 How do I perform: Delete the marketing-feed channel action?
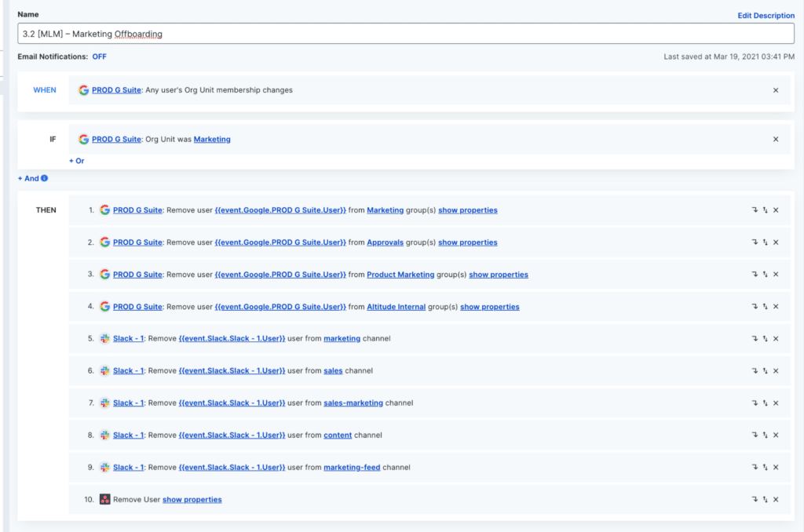(776, 468)
